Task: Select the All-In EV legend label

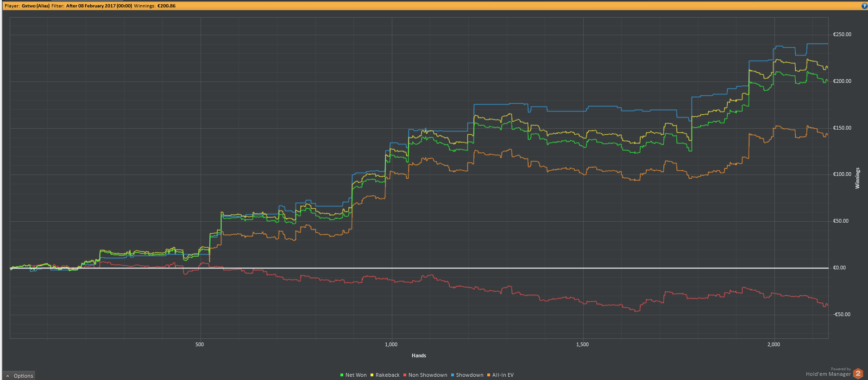Action: tap(503, 375)
